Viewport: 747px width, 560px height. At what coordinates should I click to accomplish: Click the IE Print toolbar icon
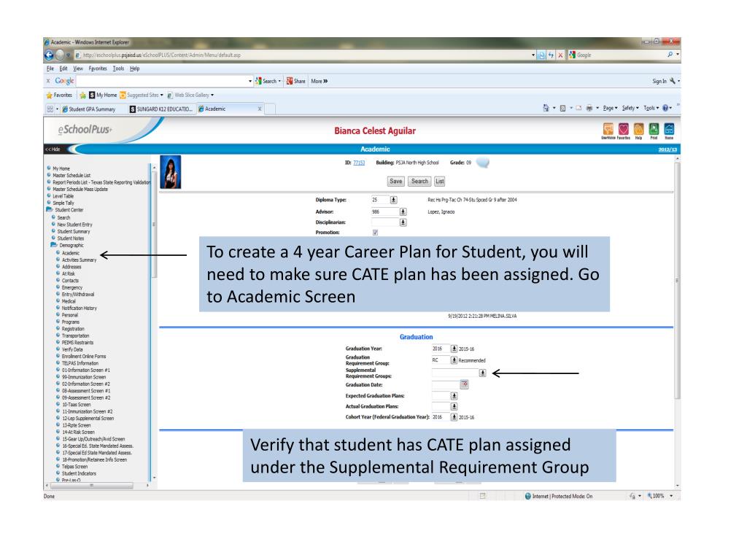pyautogui.click(x=589, y=108)
